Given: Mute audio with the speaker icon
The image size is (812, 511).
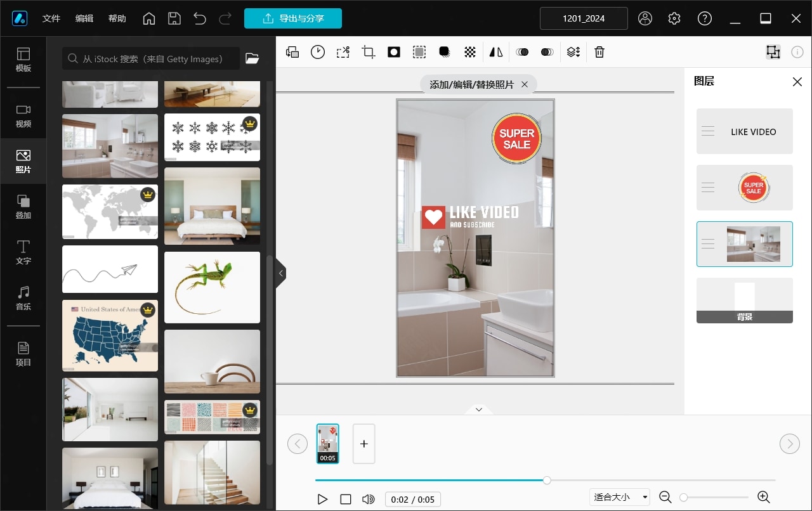Looking at the screenshot, I should click(x=368, y=499).
